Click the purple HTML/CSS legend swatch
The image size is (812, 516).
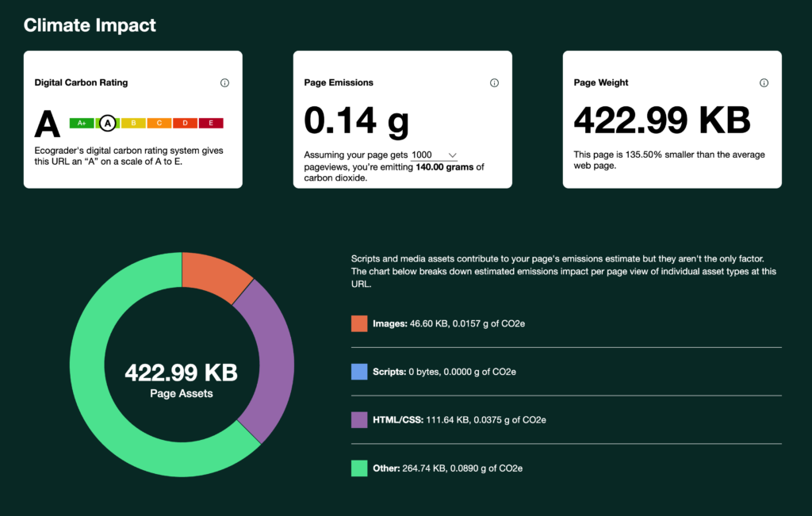[x=359, y=420]
